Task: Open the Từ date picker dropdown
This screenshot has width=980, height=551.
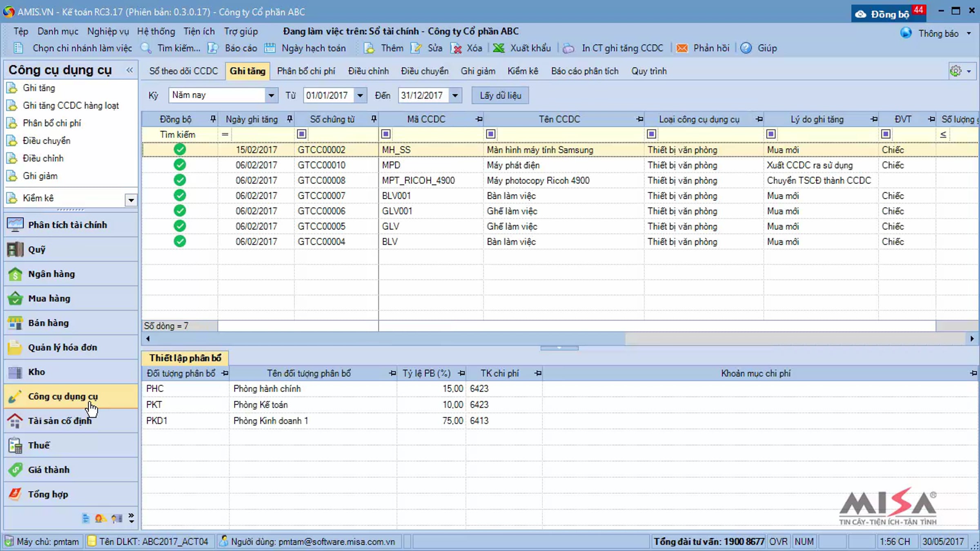Action: 360,96
